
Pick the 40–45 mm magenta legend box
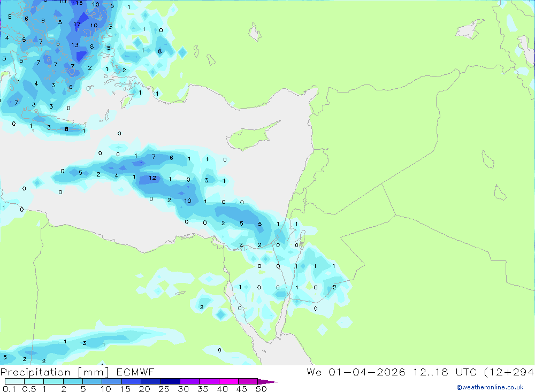click(x=228, y=381)
